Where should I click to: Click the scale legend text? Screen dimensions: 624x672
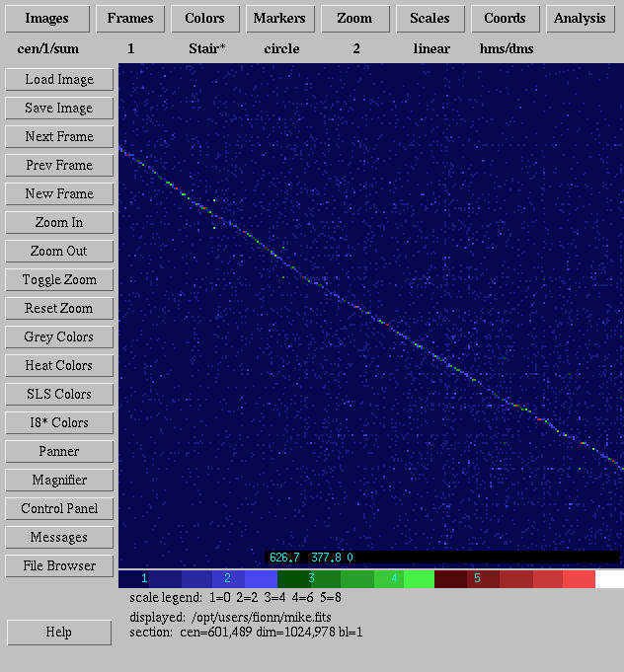[x=235, y=597]
